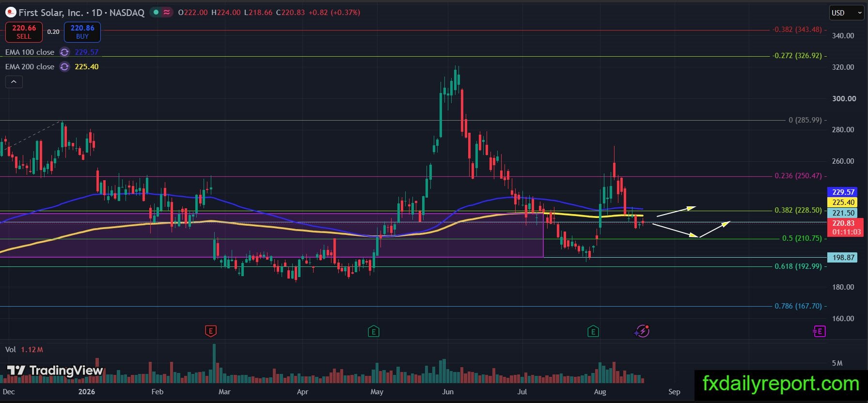Click the 5 M volume scale label
Viewport: 868px width, 403px height.
coord(837,363)
